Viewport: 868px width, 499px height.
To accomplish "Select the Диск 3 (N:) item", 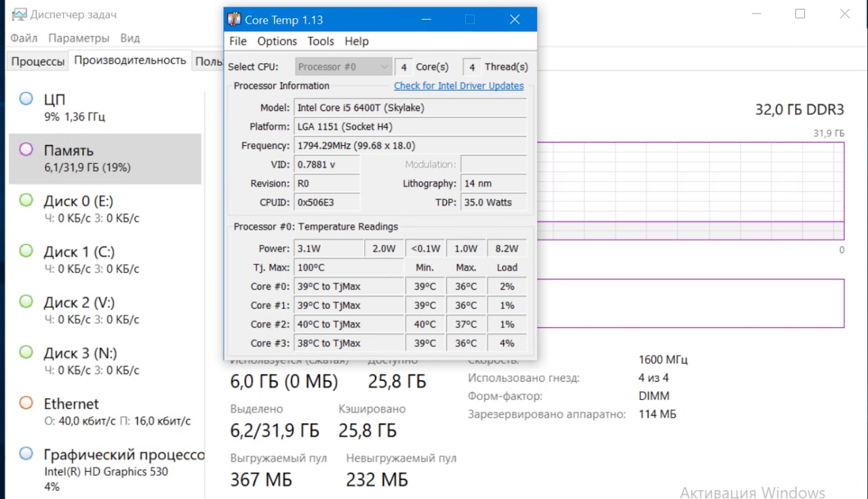I will click(105, 361).
